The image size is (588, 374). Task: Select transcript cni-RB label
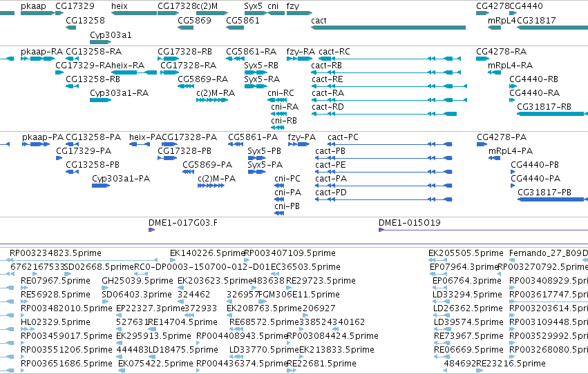[284, 121]
